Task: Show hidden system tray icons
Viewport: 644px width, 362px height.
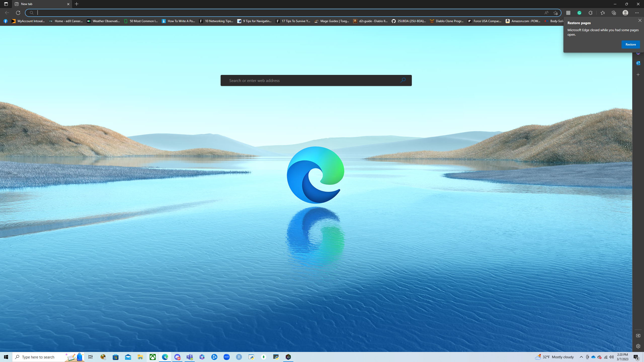Action: pyautogui.click(x=581, y=357)
